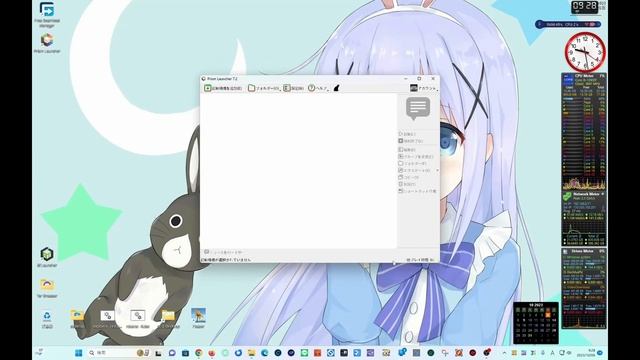Viewport: 640px width, 360px height.
Task: Click the CPU Meter gadget header
Action: [x=584, y=76]
